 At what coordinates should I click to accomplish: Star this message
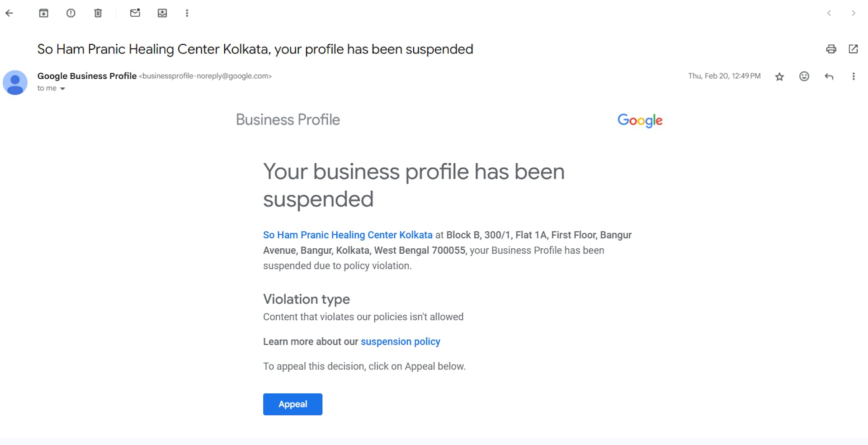pyautogui.click(x=779, y=76)
